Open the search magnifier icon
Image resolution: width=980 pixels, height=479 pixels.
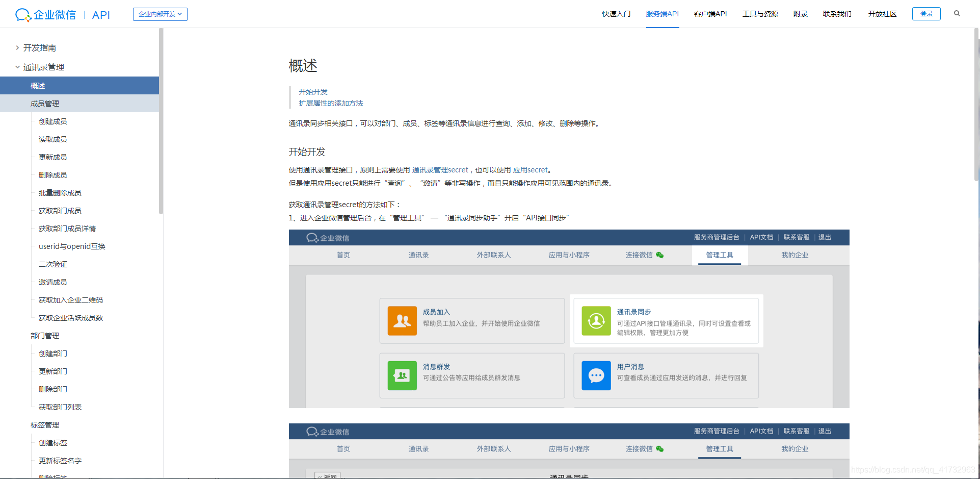pyautogui.click(x=957, y=14)
